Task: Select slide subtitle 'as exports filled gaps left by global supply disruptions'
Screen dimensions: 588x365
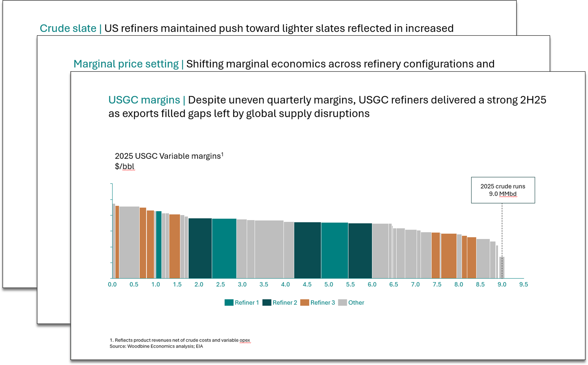Action: click(x=239, y=114)
